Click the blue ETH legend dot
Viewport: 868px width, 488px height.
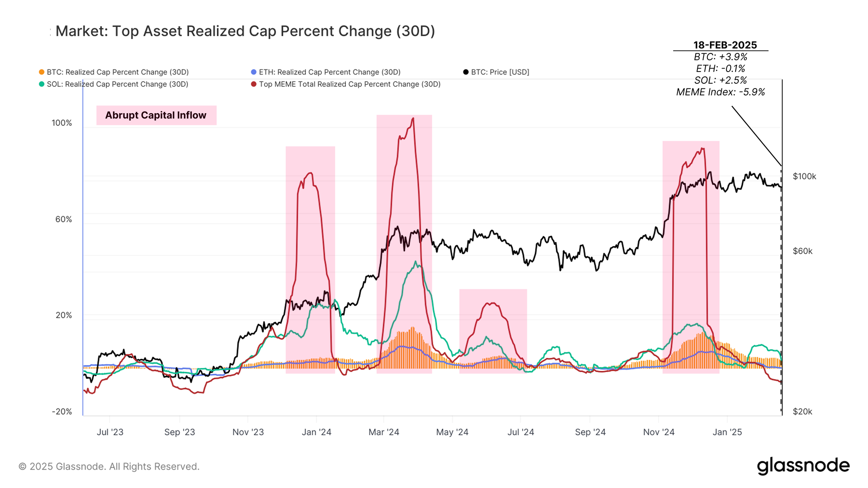point(254,72)
